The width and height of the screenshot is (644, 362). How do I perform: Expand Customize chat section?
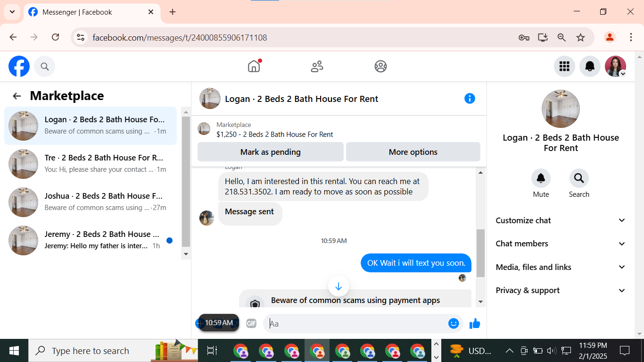point(561,220)
